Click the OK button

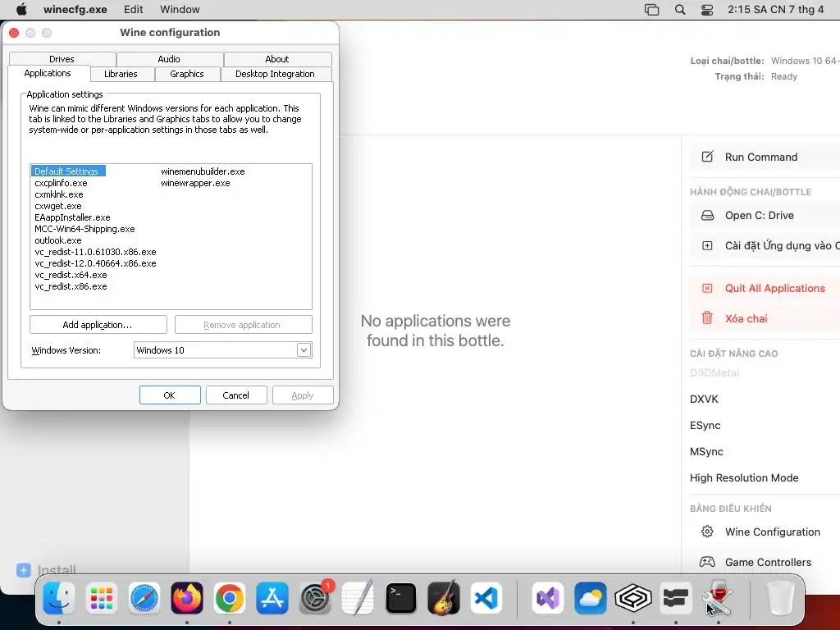pyautogui.click(x=170, y=395)
